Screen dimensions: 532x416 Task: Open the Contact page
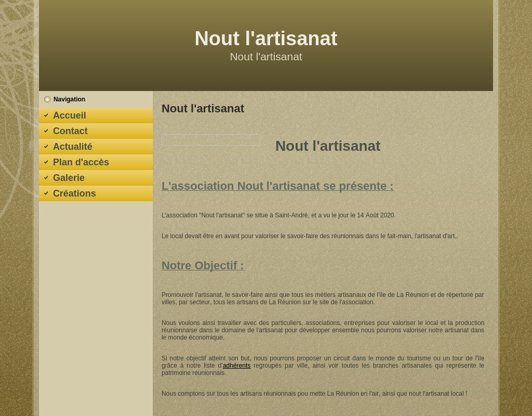point(96,131)
